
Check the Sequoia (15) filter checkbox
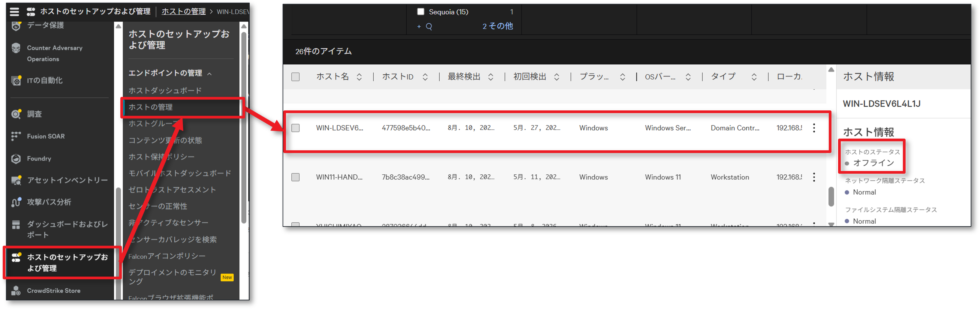[420, 12]
